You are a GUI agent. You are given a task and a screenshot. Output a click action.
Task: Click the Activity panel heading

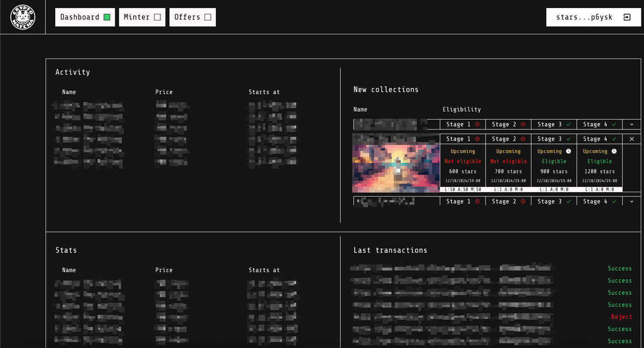click(x=73, y=72)
